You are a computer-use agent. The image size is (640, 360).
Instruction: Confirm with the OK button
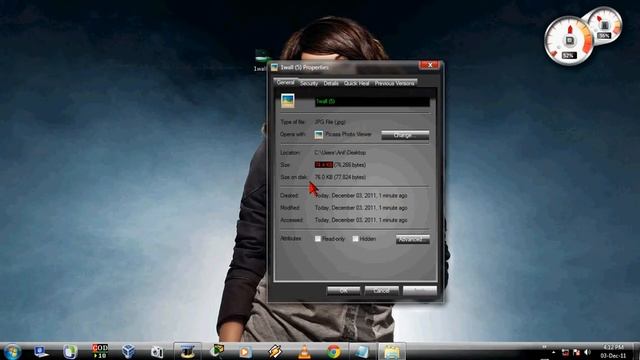point(344,291)
